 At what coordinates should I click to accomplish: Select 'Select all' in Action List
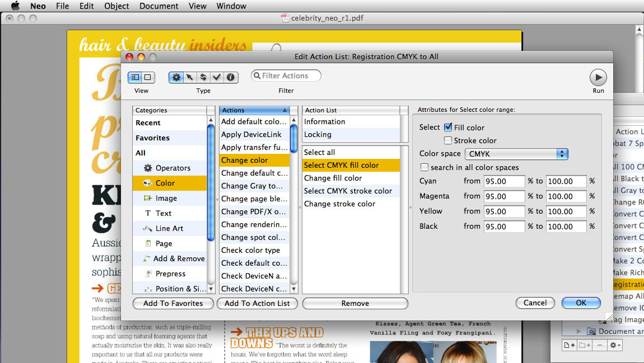[351, 152]
